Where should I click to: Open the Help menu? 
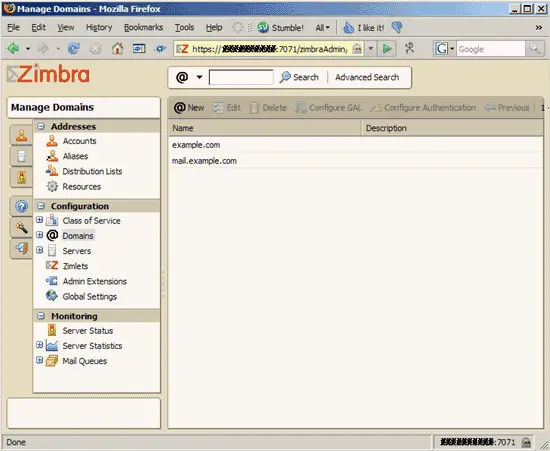(x=214, y=27)
